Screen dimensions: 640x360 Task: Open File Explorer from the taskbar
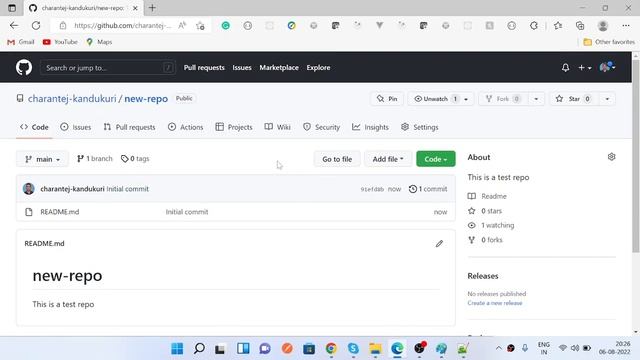pyautogui.click(x=375, y=349)
